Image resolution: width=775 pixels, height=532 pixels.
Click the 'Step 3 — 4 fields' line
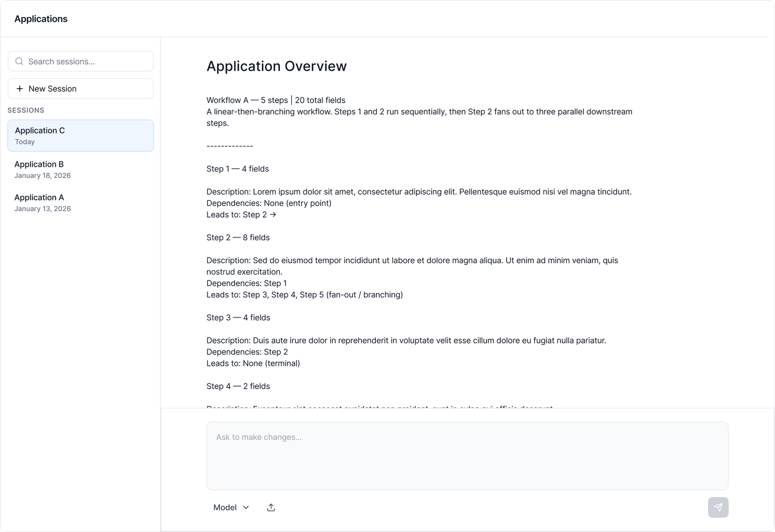coord(238,318)
